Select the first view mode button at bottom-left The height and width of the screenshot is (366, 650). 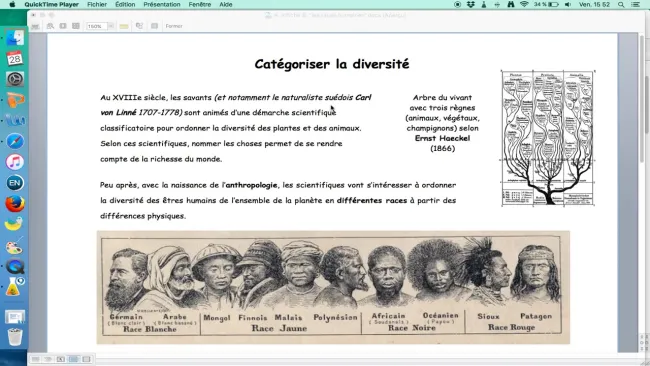click(x=36, y=359)
